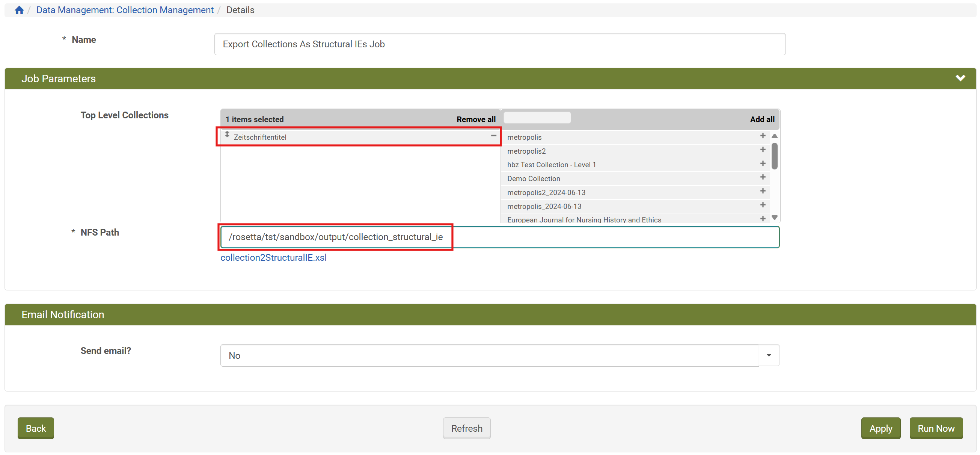Collapse the Job Parameters section chevron

tap(961, 78)
